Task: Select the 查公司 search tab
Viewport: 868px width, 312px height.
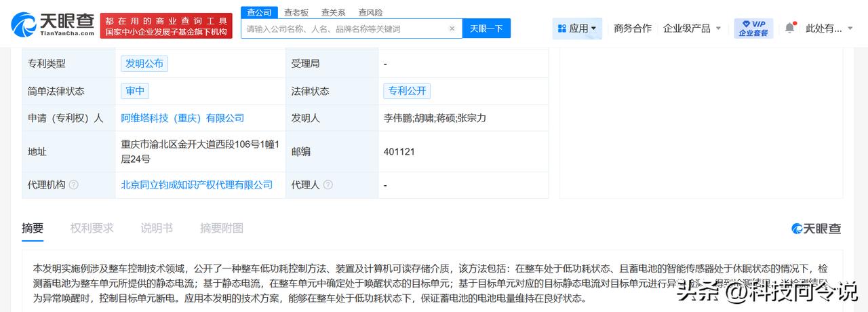Action: point(259,12)
